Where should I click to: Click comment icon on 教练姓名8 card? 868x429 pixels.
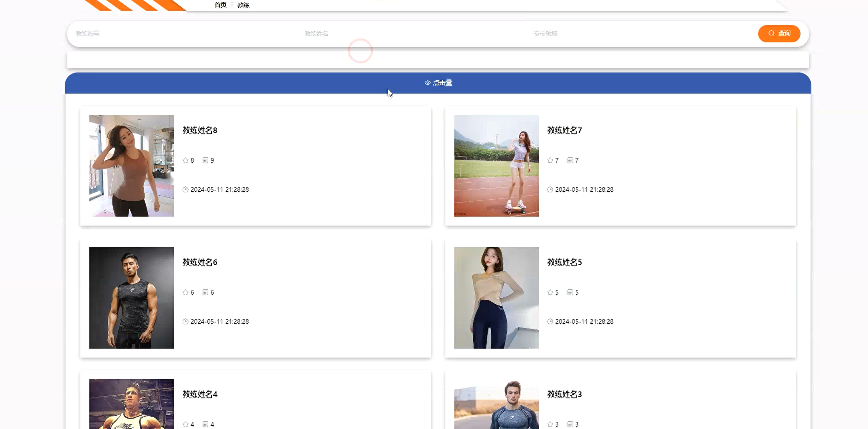point(205,160)
